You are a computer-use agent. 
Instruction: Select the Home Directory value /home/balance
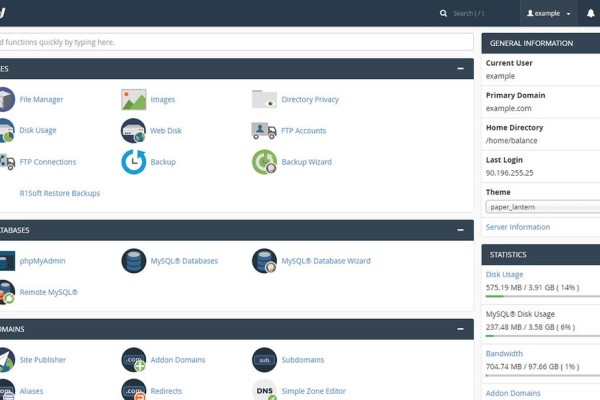[x=512, y=140]
